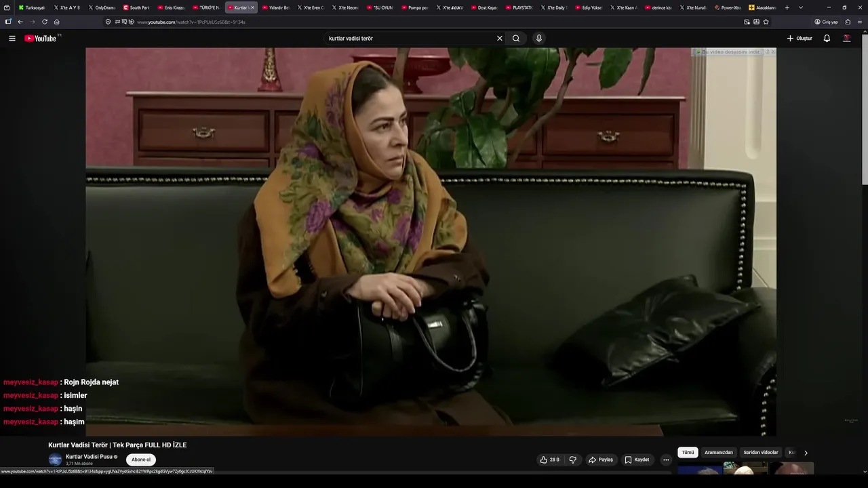Open the browser home page icon
The height and width of the screenshot is (488, 868).
pyautogui.click(x=57, y=22)
